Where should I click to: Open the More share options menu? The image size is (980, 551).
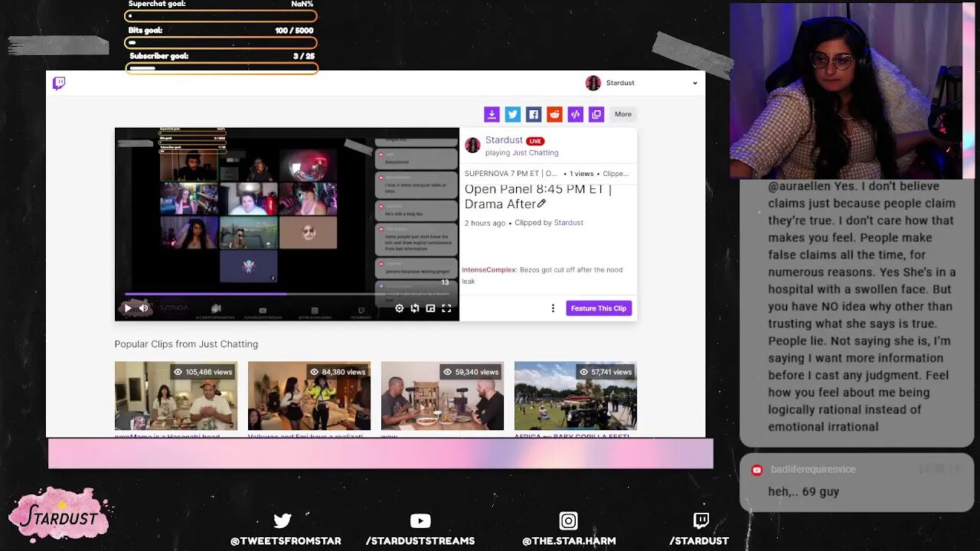pos(623,115)
